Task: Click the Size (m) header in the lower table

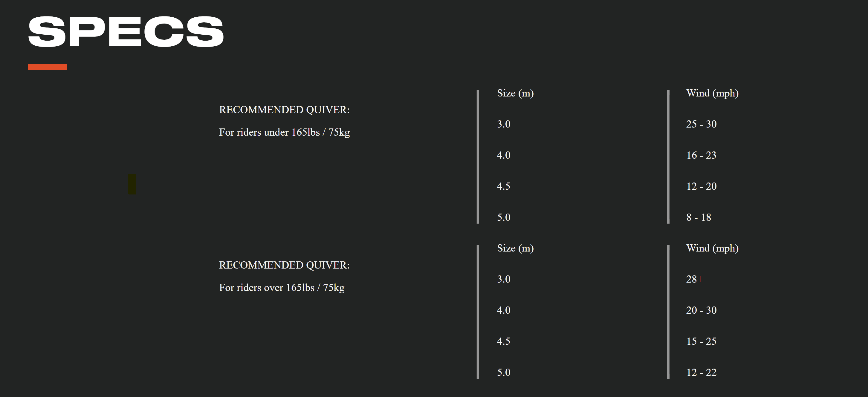Action: coord(515,248)
